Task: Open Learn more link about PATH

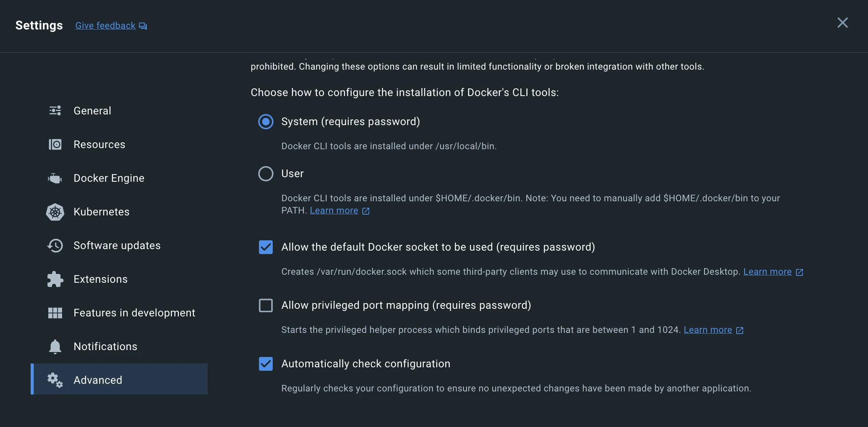Action: coord(334,210)
